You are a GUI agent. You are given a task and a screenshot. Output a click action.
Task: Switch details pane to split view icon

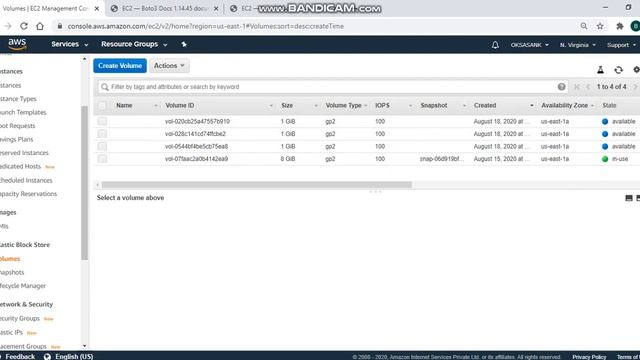point(629,198)
